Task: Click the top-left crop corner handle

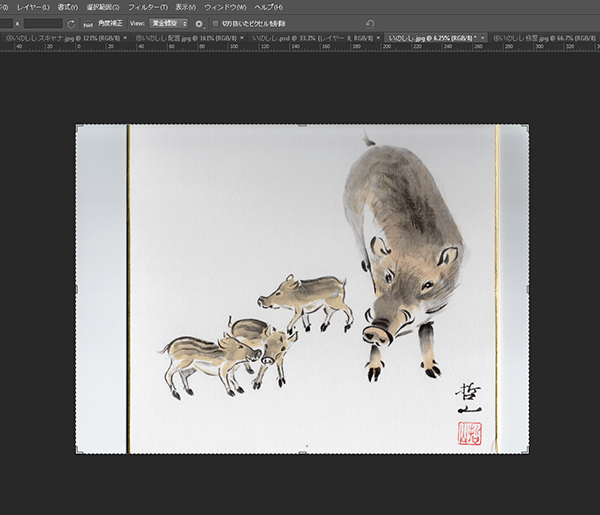Action: (77, 125)
